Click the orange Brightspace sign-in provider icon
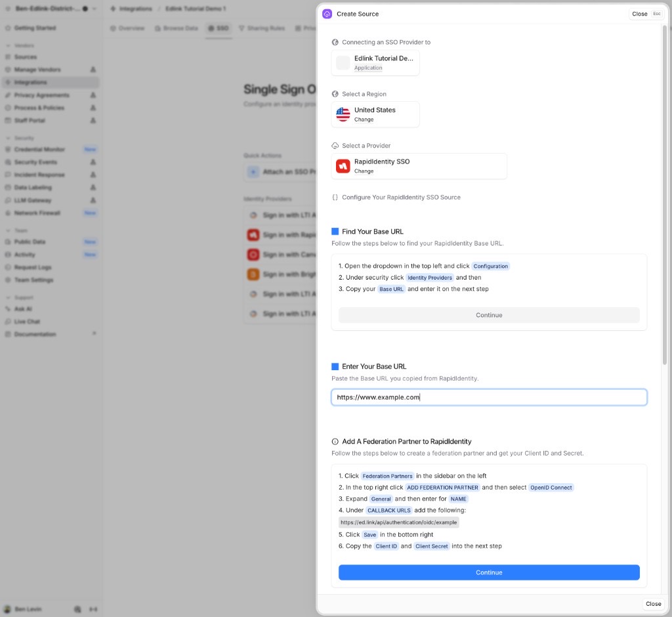Viewport: 672px width, 617px height. coord(253,274)
